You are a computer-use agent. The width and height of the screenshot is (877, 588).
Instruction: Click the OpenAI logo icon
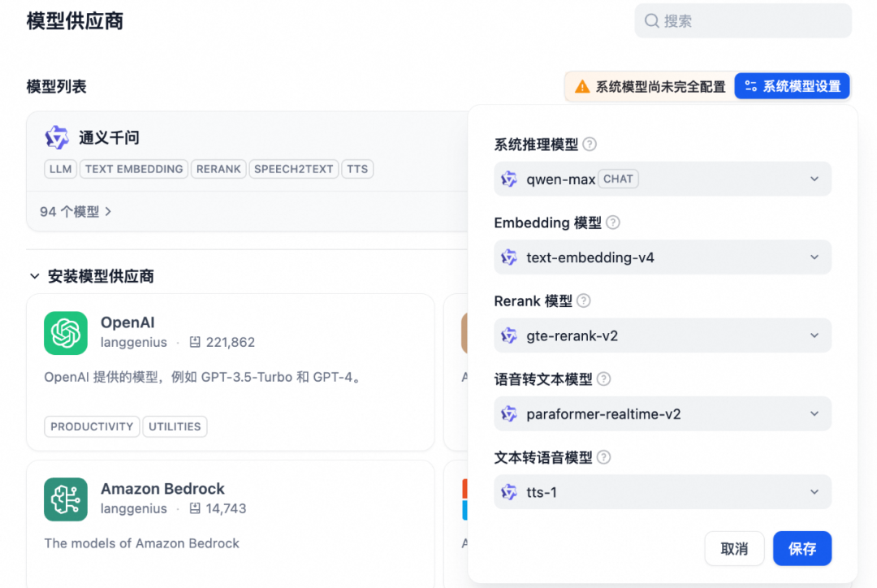click(65, 333)
